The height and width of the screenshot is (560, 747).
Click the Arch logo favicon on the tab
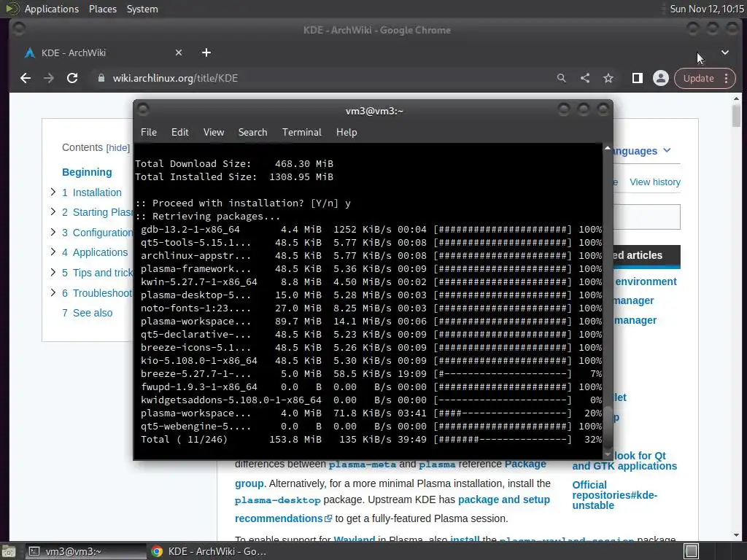pos(29,52)
